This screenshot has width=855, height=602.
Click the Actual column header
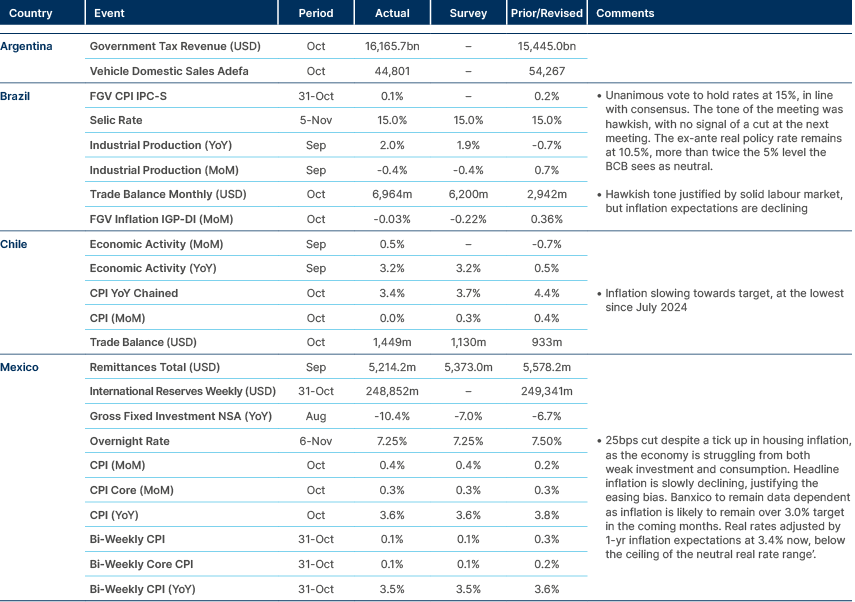tap(392, 13)
